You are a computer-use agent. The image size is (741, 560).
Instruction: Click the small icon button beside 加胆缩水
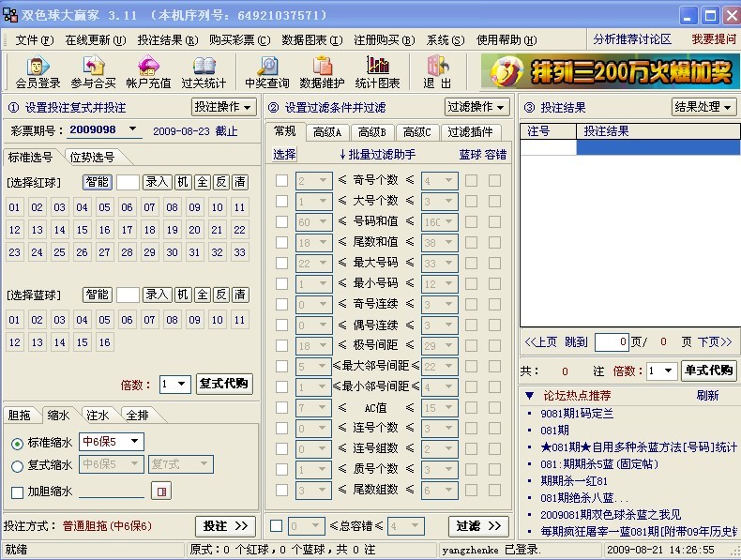pos(161,492)
